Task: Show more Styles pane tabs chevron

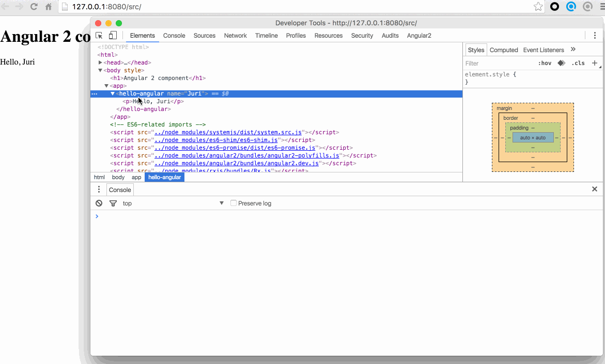Action: pyautogui.click(x=573, y=50)
